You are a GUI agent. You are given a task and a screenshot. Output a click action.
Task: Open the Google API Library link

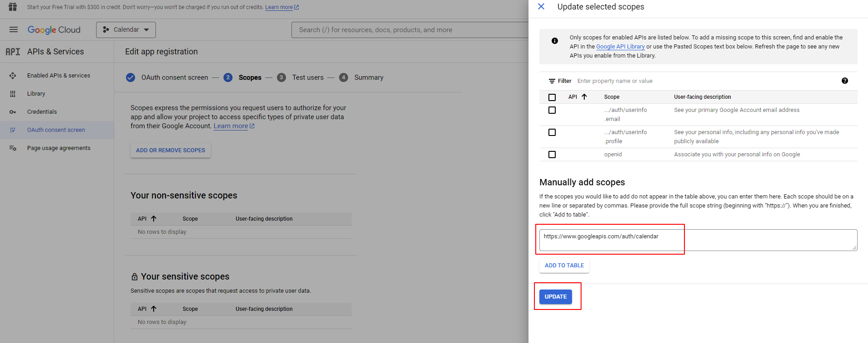click(621, 47)
